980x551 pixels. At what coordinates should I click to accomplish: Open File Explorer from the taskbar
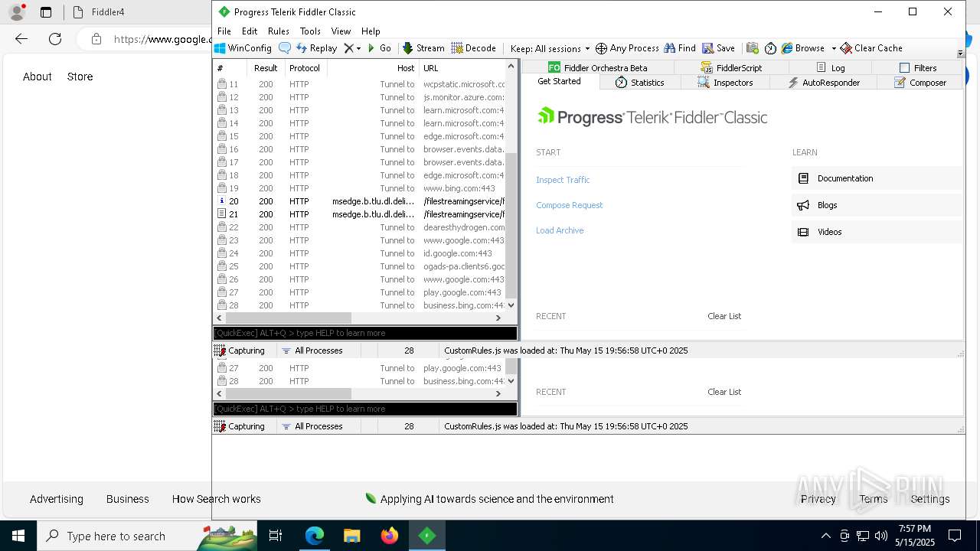point(351,536)
